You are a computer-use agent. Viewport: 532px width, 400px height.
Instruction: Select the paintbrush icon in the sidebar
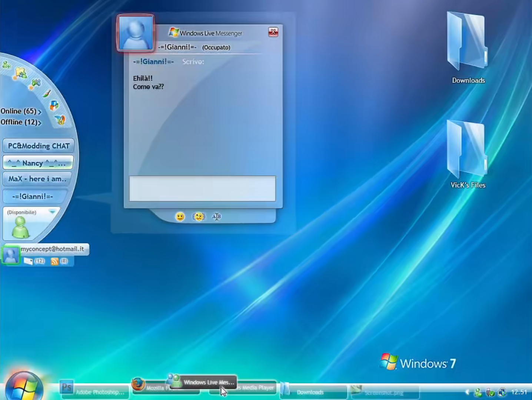47,94
